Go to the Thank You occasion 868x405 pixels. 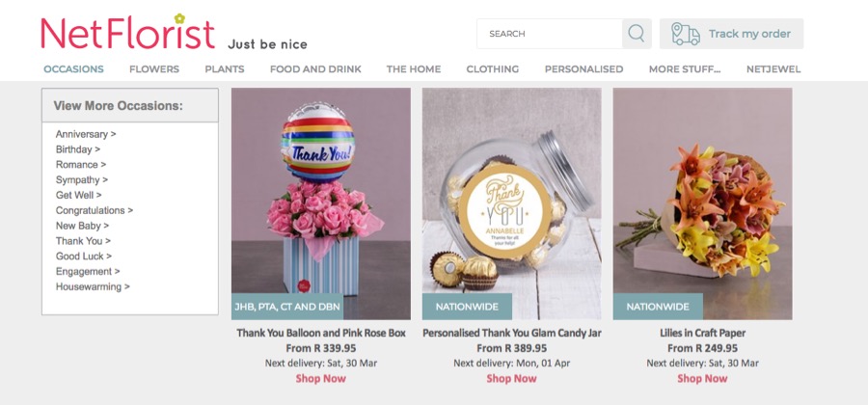(83, 241)
